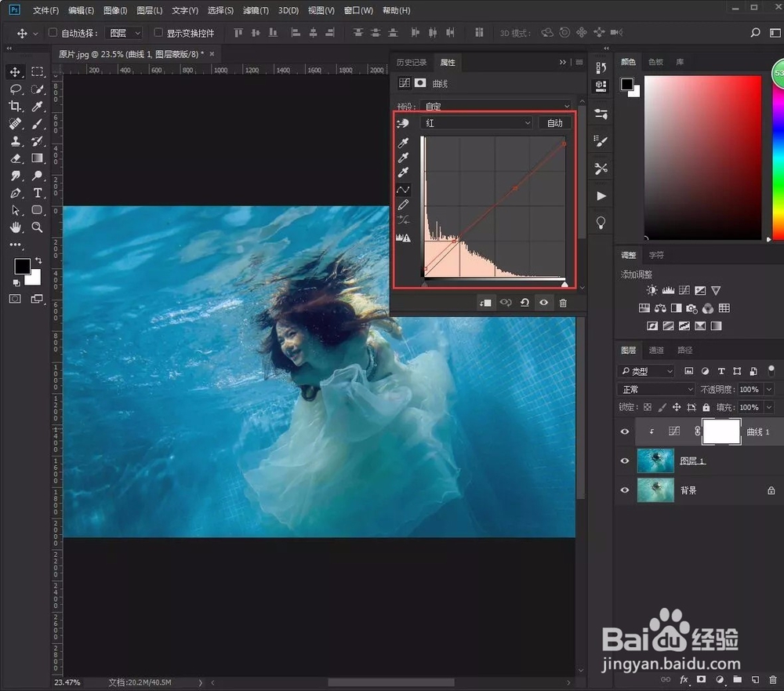Click the foreground color swatch in toolbox
The height and width of the screenshot is (691, 784).
[22, 267]
